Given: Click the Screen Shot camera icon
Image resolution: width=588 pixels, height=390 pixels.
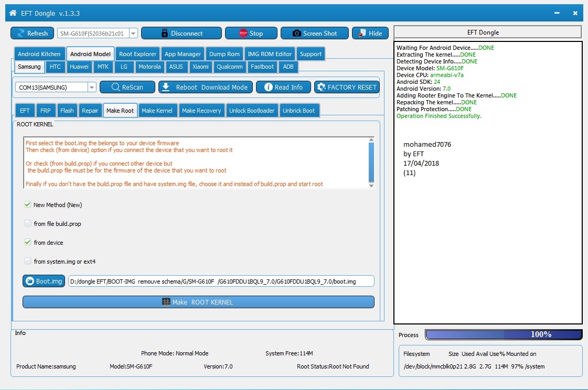Looking at the screenshot, I should (x=297, y=34).
